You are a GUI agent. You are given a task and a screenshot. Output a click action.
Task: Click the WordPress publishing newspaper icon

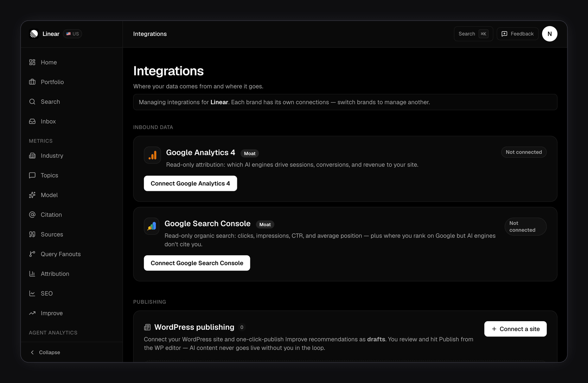coord(147,327)
